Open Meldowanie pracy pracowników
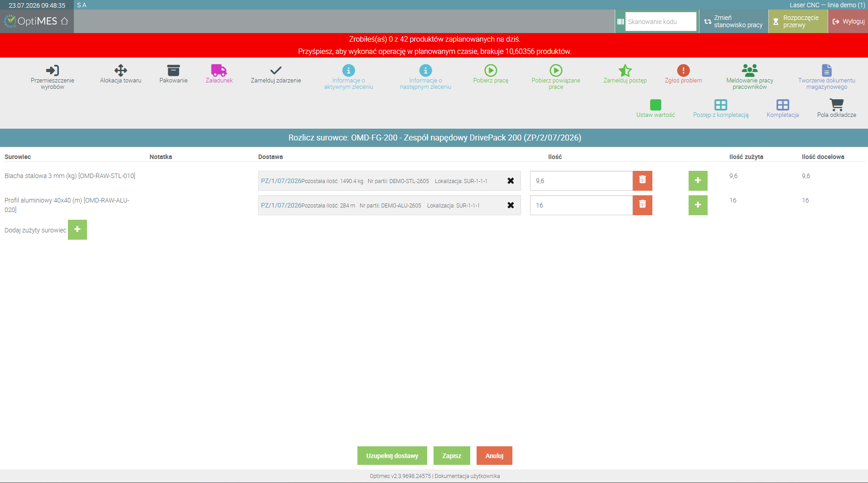Image resolution: width=868 pixels, height=483 pixels. tap(750, 77)
